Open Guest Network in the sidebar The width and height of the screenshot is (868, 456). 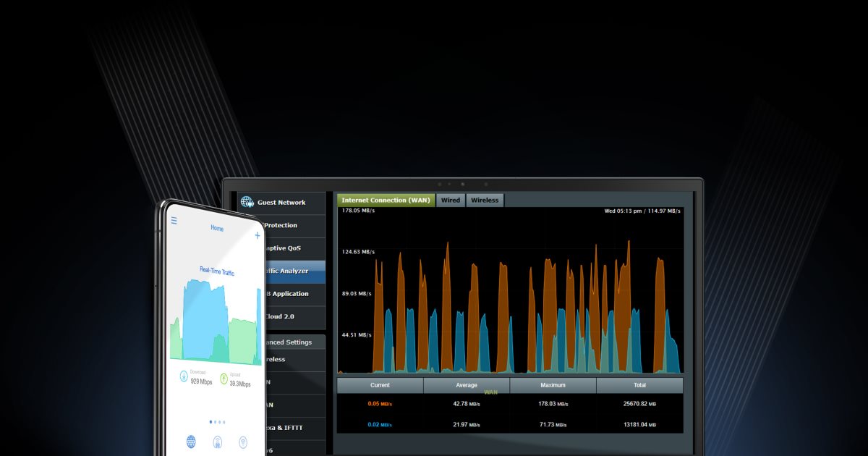(x=281, y=203)
